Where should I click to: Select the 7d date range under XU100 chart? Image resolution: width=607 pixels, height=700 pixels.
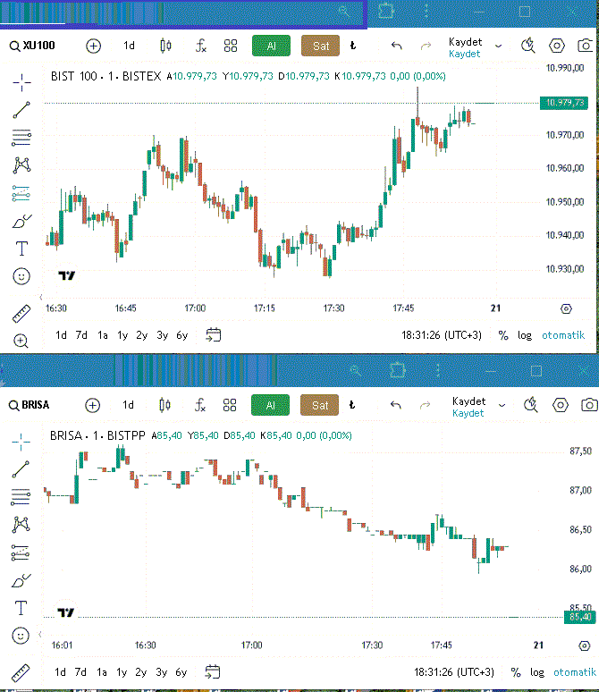coord(81,335)
